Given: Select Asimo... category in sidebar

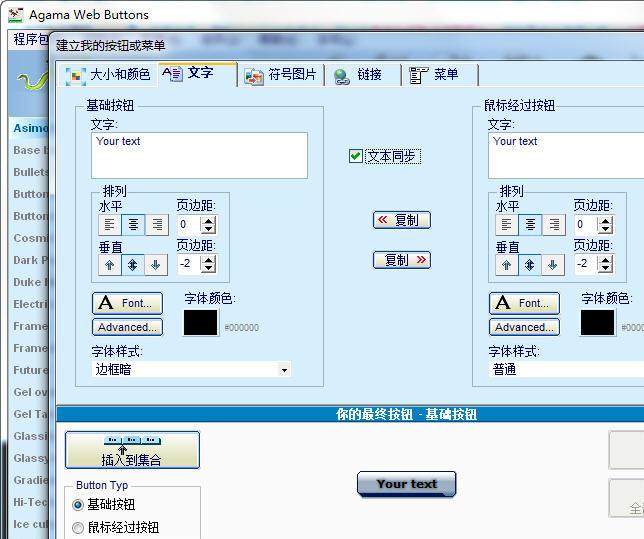Looking at the screenshot, I should coord(30,128).
